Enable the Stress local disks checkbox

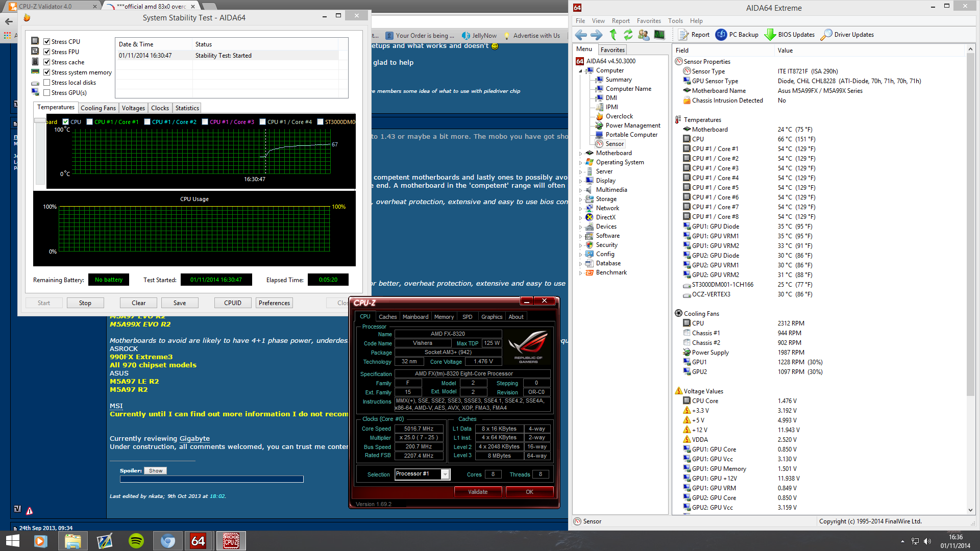pyautogui.click(x=47, y=83)
